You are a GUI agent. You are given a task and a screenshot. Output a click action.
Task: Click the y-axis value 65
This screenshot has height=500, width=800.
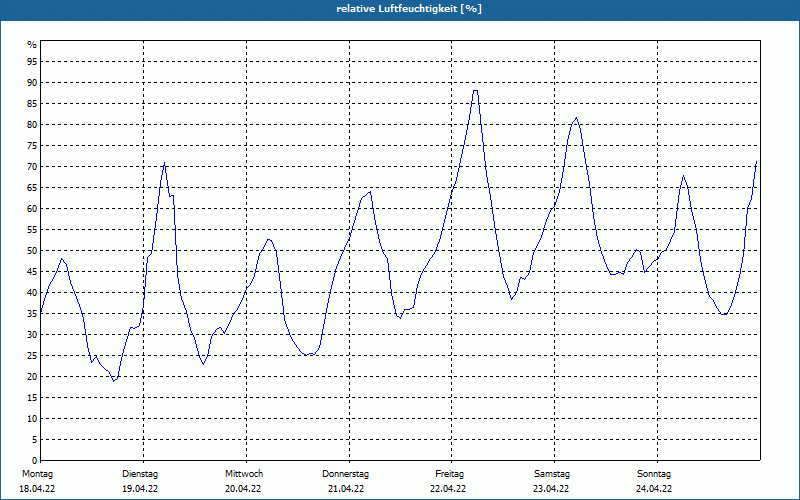point(32,188)
